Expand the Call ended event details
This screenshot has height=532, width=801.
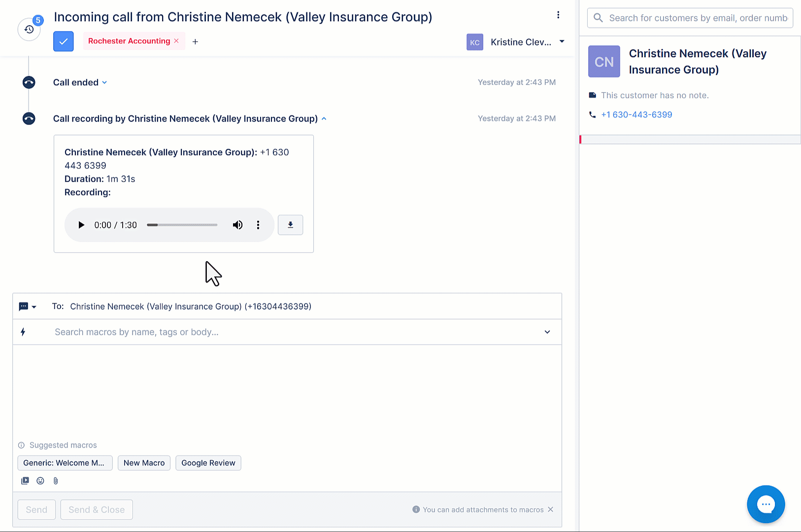pyautogui.click(x=104, y=83)
